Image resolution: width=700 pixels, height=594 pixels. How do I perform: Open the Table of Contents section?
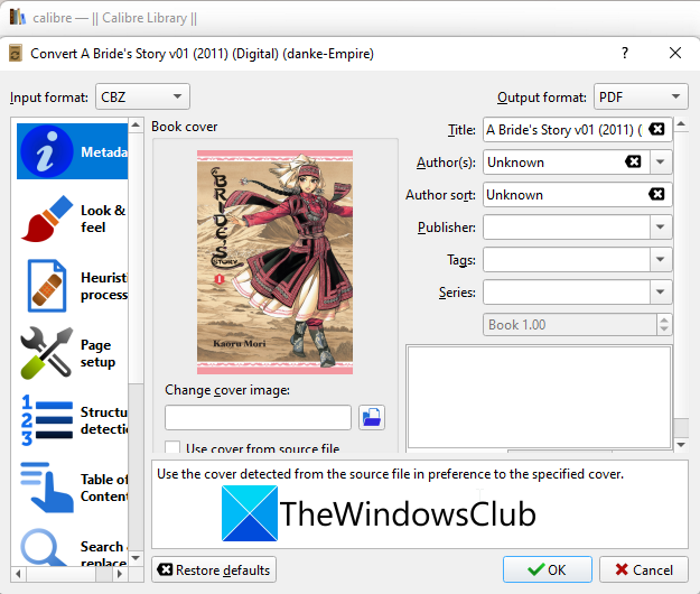click(72, 488)
